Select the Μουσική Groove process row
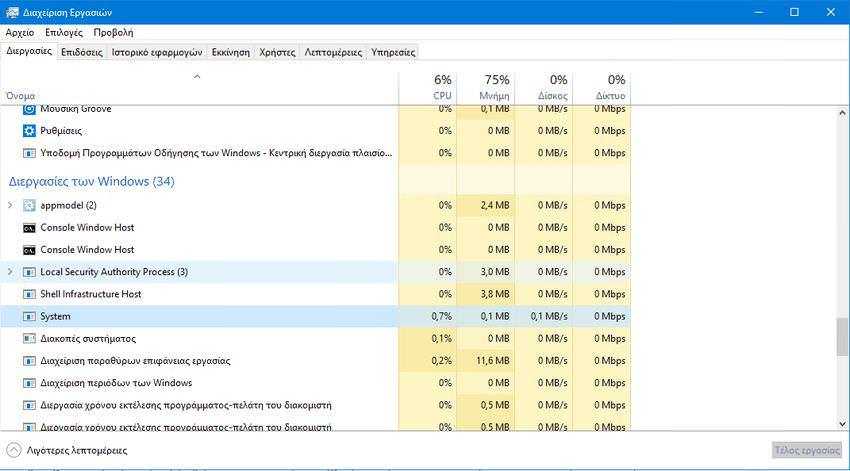 (x=315, y=110)
